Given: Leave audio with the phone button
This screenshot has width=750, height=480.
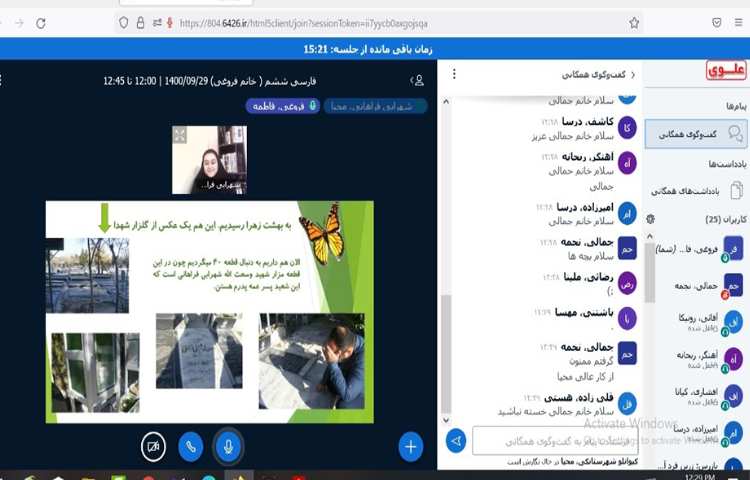Looking at the screenshot, I should [190, 447].
